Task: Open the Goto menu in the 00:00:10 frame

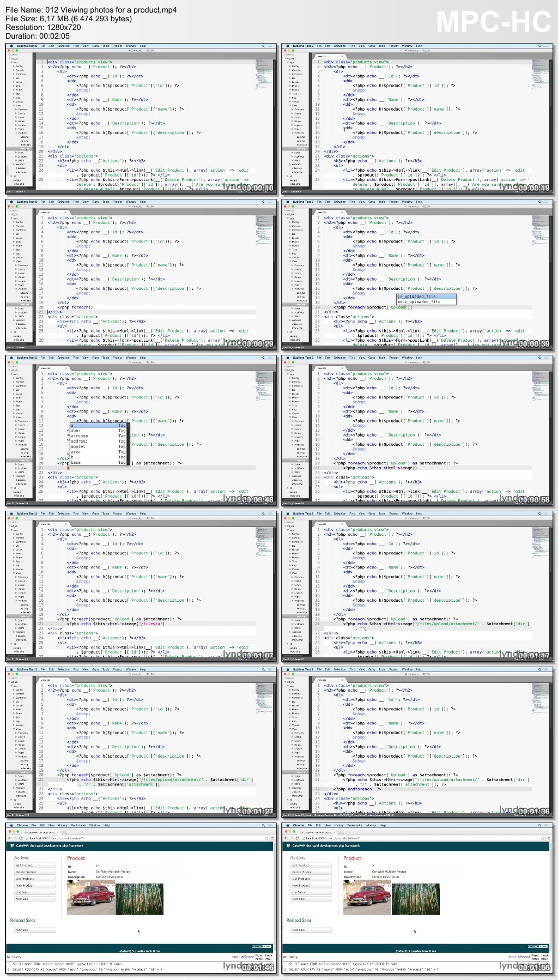Action: (x=95, y=46)
